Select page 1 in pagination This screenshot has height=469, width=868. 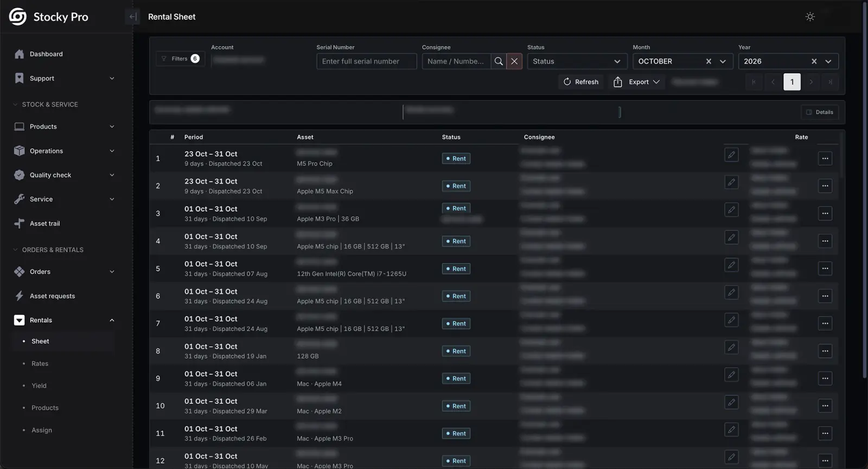pos(792,82)
